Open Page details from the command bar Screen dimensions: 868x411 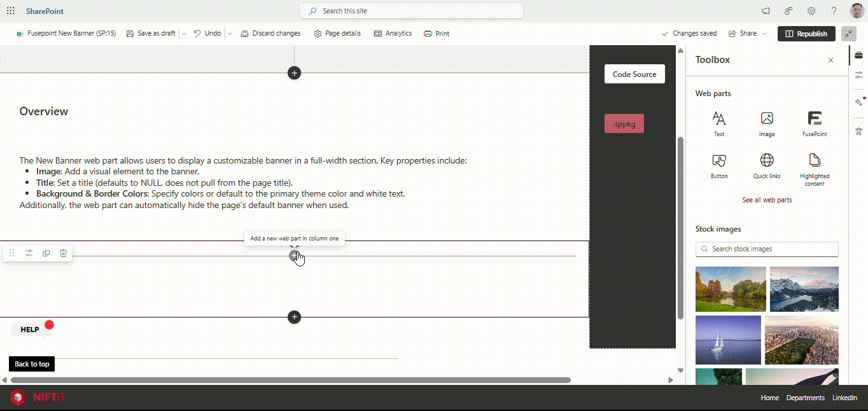coord(337,34)
